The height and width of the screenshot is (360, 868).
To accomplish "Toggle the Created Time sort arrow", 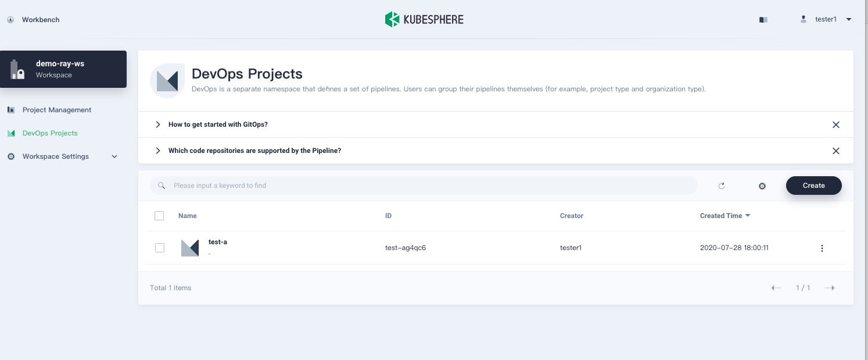I will (748, 216).
